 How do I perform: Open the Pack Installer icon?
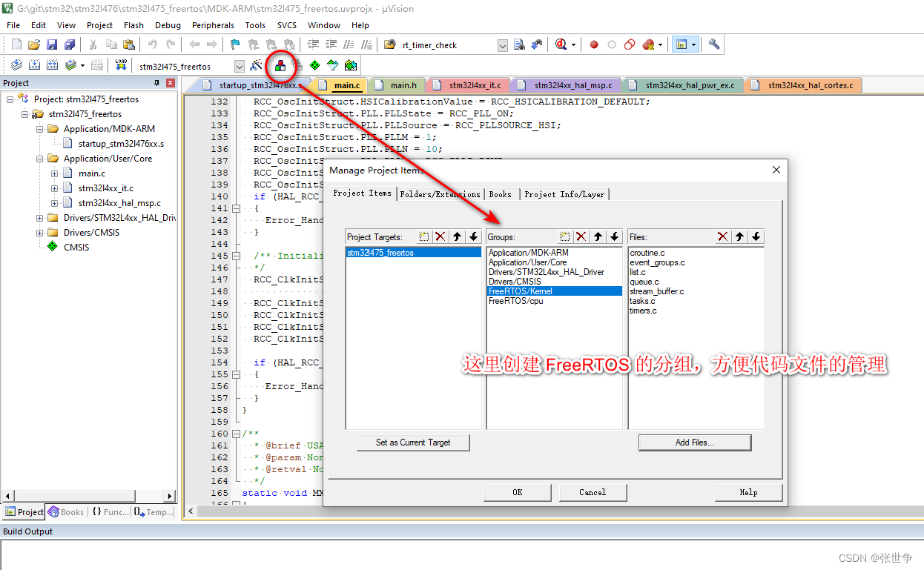click(x=351, y=65)
